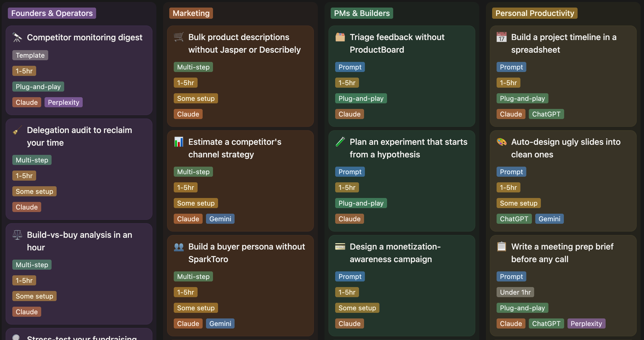The width and height of the screenshot is (644, 340).
Task: Click the shopping cart icon on Bulk product descriptions
Action: pos(179,37)
